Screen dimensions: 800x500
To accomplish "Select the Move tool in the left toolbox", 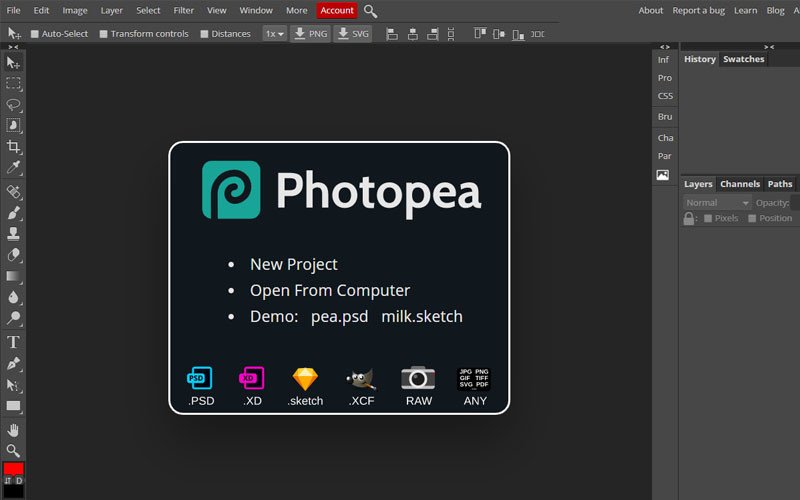I will [13, 63].
